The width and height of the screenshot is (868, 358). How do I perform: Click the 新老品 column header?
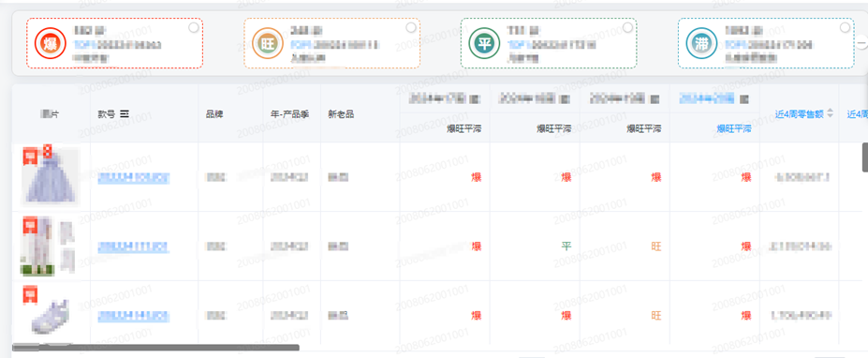pos(341,114)
